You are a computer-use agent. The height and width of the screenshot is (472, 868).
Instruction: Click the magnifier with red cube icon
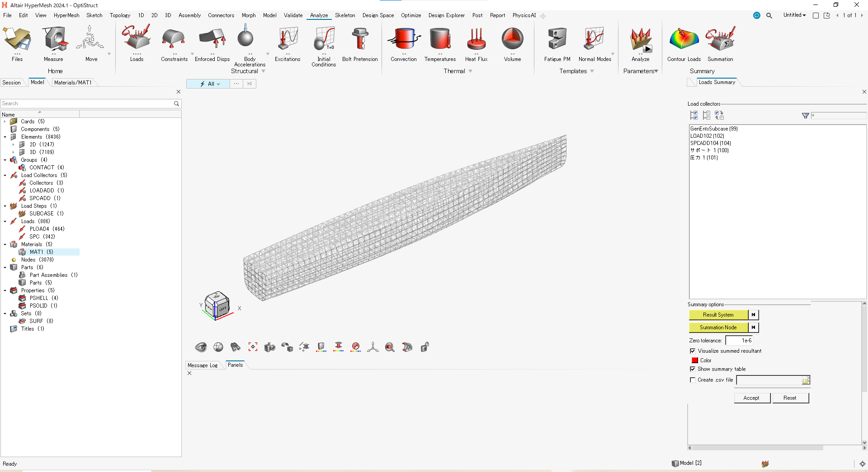pyautogui.click(x=390, y=347)
